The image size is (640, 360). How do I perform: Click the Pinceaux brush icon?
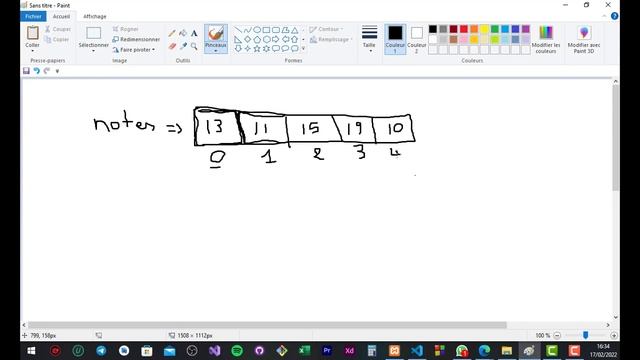coord(216,33)
